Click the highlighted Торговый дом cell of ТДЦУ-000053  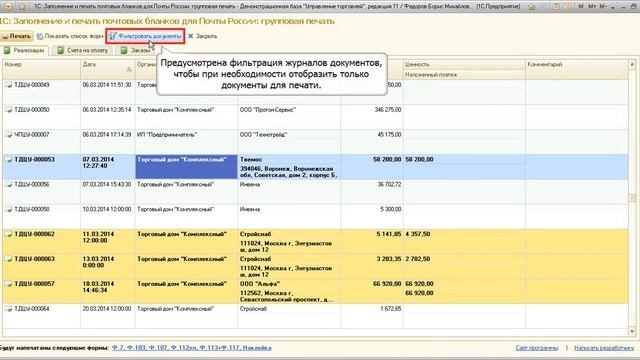coord(187,167)
